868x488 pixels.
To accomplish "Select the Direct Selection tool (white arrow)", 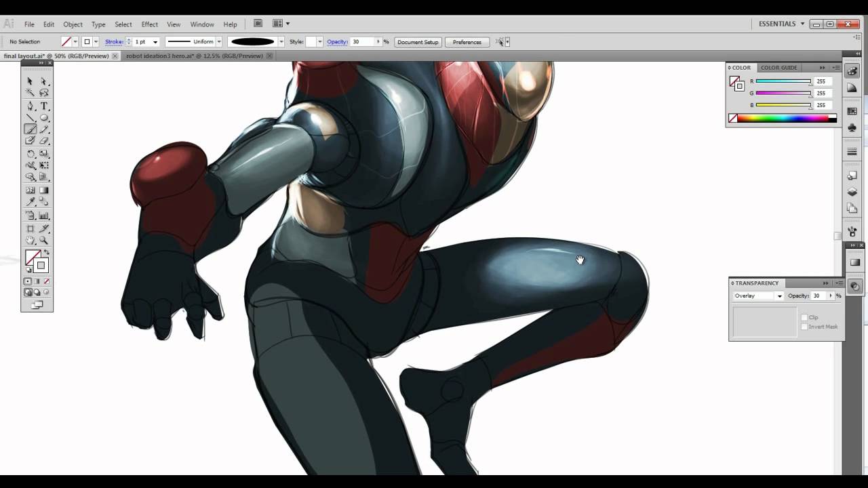I will (44, 81).
